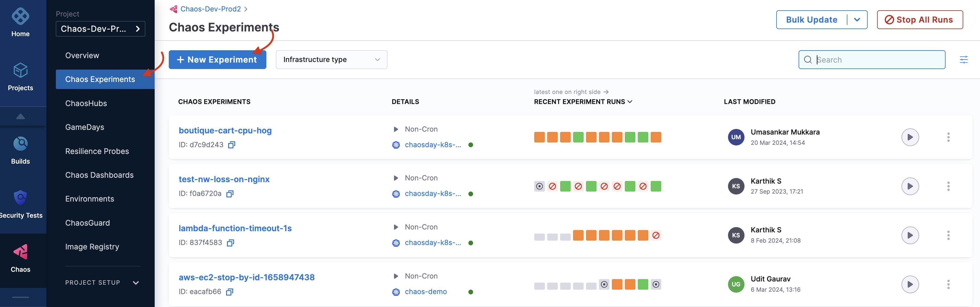980x307 pixels.
Task: Navigate to Resilience Probes
Action: click(97, 151)
